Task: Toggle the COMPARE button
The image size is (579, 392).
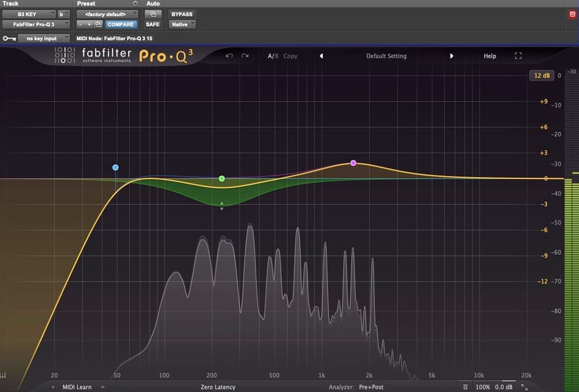Action: coord(121,24)
